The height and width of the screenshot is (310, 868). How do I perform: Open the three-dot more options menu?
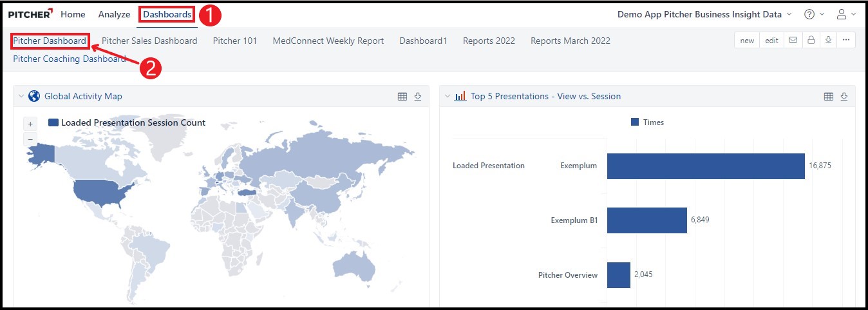pos(846,40)
